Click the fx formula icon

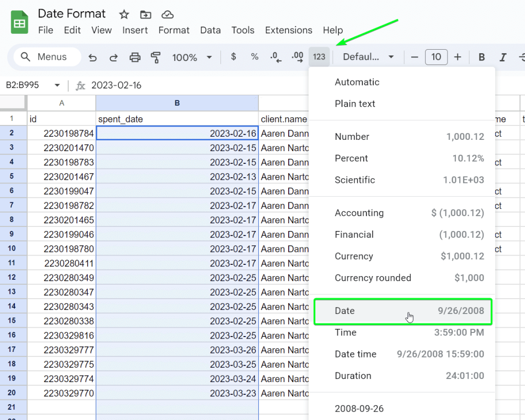coord(80,86)
